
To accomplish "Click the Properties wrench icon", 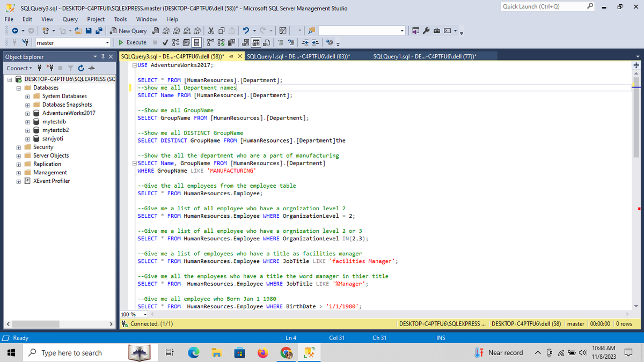I will point(426,31).
